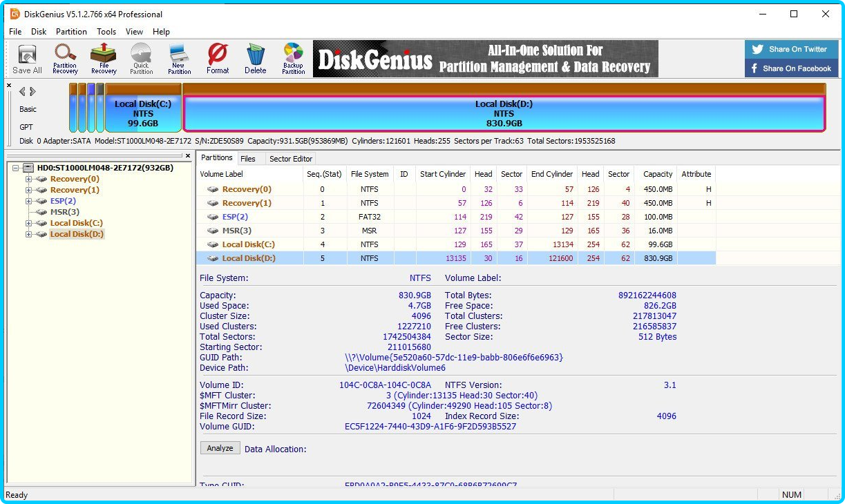This screenshot has width=845, height=504.
Task: Expand Local Disk(D:) in the tree
Action: [x=28, y=234]
